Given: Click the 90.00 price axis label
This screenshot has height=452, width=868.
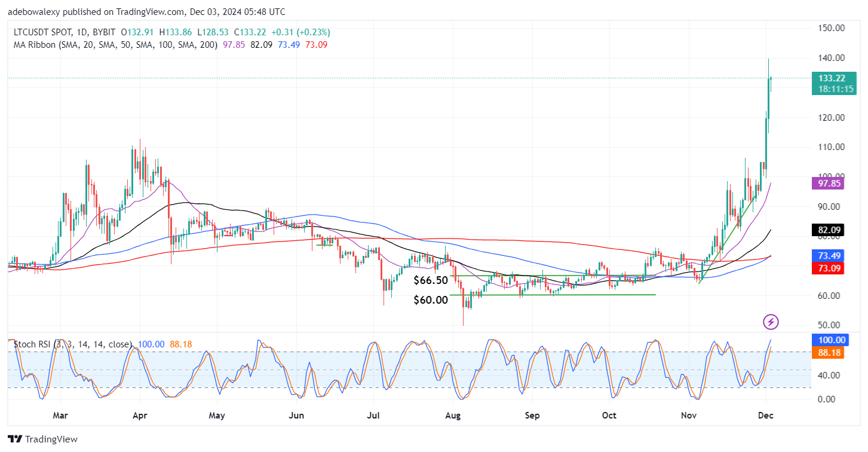Looking at the screenshot, I should [829, 207].
